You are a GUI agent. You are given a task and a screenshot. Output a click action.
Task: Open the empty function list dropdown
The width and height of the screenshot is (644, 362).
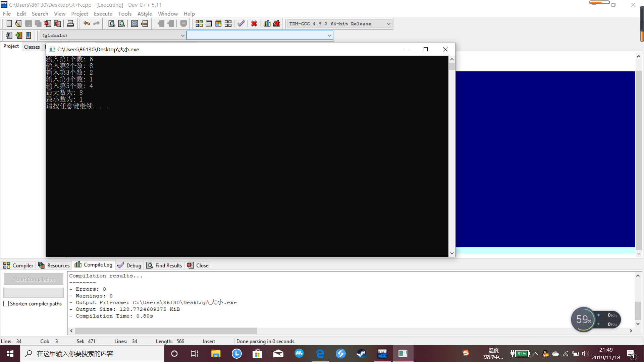coord(329,36)
